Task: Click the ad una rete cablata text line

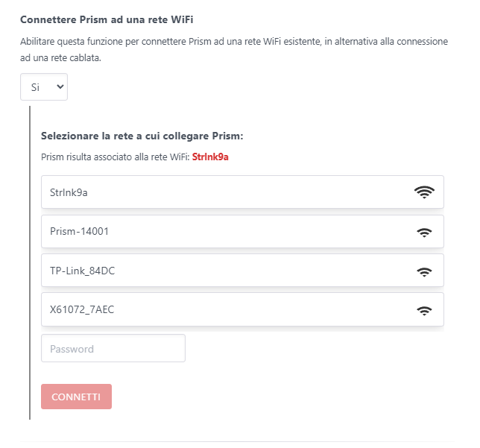Action: click(60, 58)
